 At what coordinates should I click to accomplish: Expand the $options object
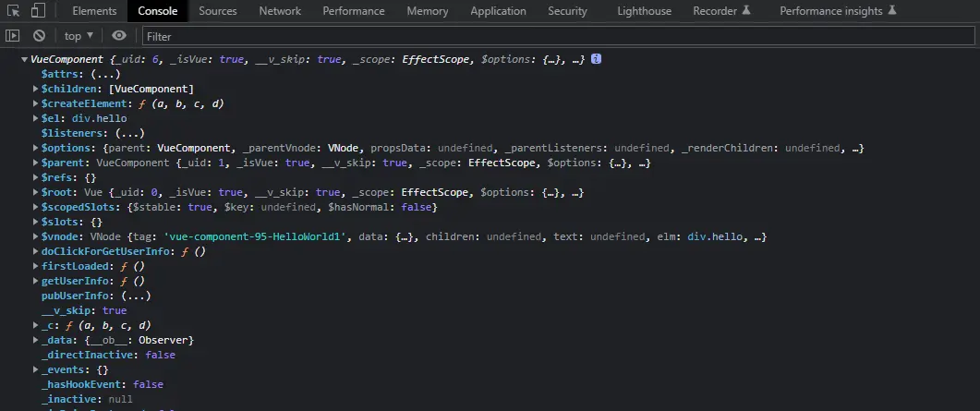pyautogui.click(x=36, y=148)
